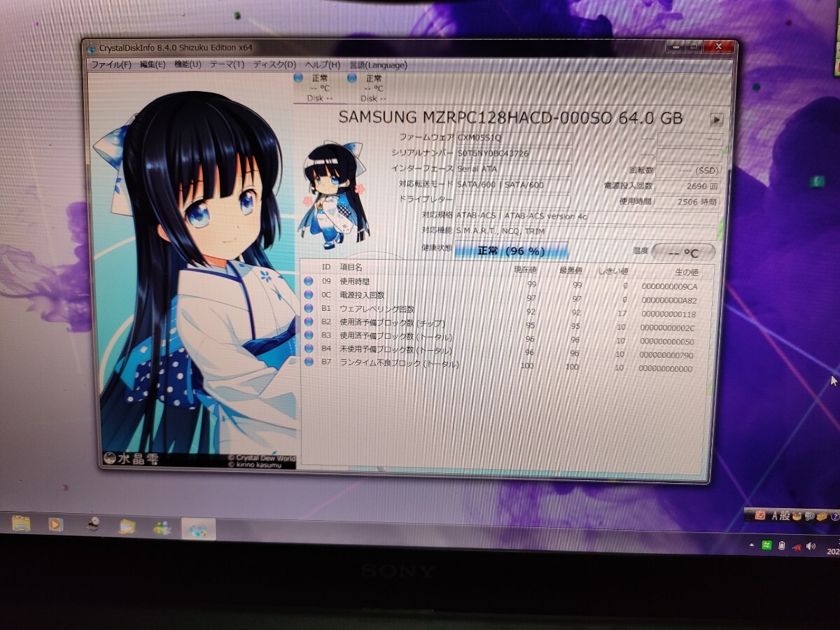Click the 電源投入回数 value 2690 回
The height and width of the screenshot is (630, 840).
pos(688,186)
